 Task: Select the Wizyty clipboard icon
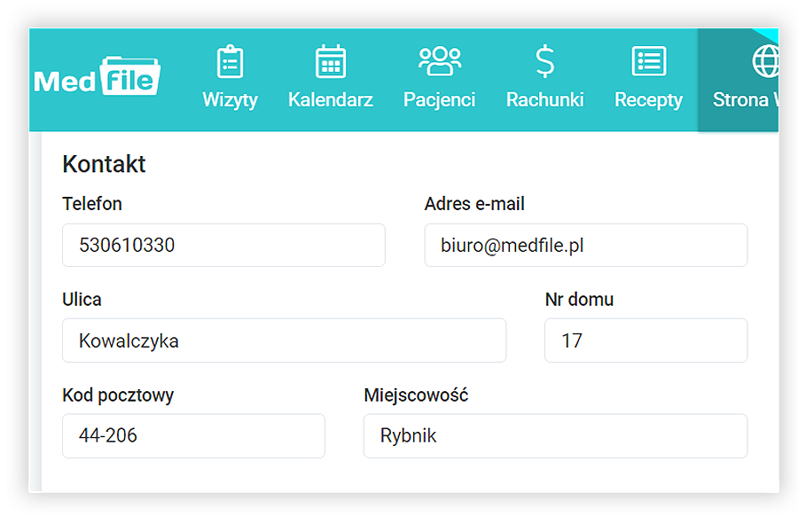pyautogui.click(x=231, y=60)
